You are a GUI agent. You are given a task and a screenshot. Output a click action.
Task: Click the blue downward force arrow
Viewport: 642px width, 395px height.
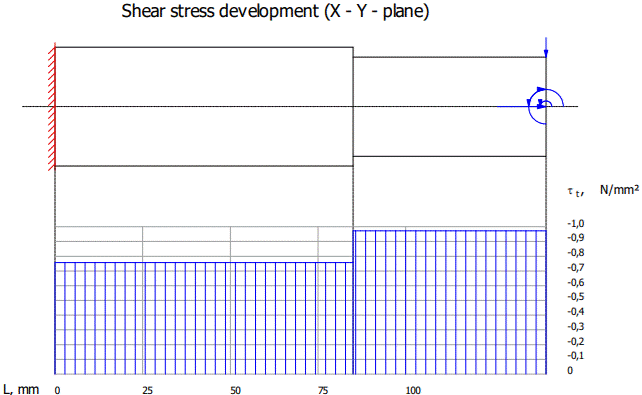pos(546,47)
